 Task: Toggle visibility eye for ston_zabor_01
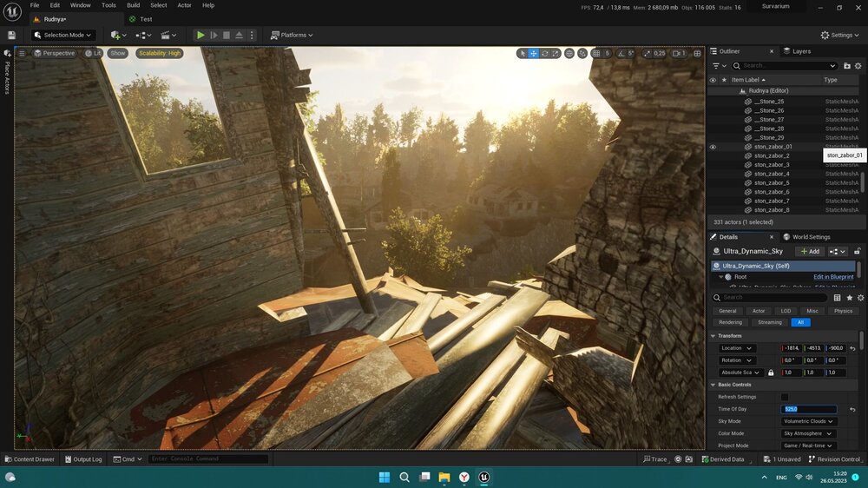(713, 147)
